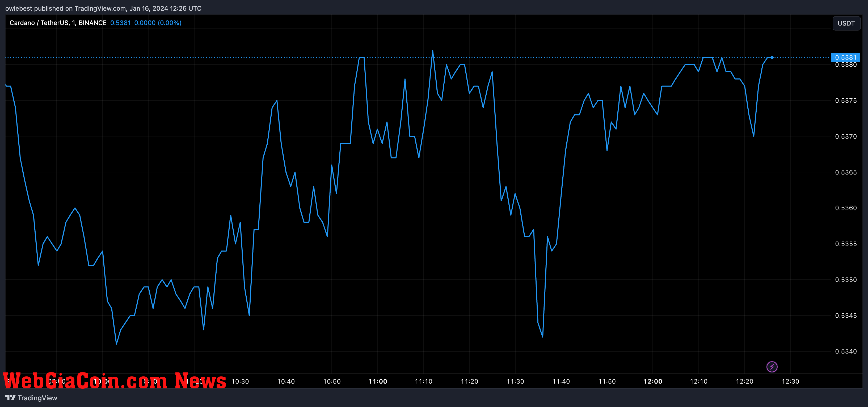
Task: Click the 12:00 time axis label
Action: (x=653, y=381)
